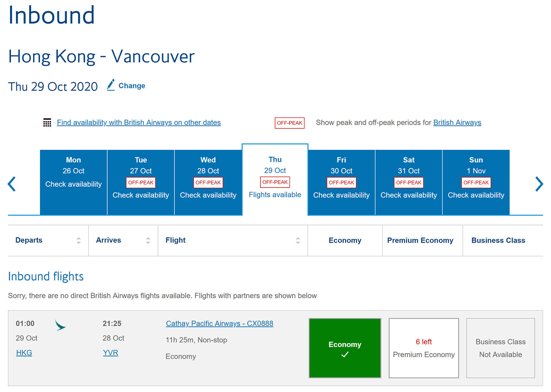Select the Sun 1 Nov date tab

point(476,182)
